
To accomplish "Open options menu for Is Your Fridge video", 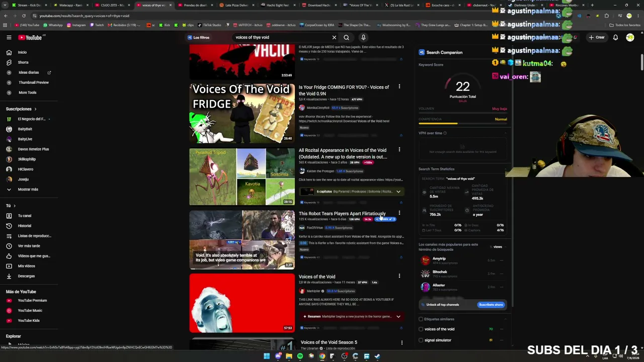I will (399, 86).
